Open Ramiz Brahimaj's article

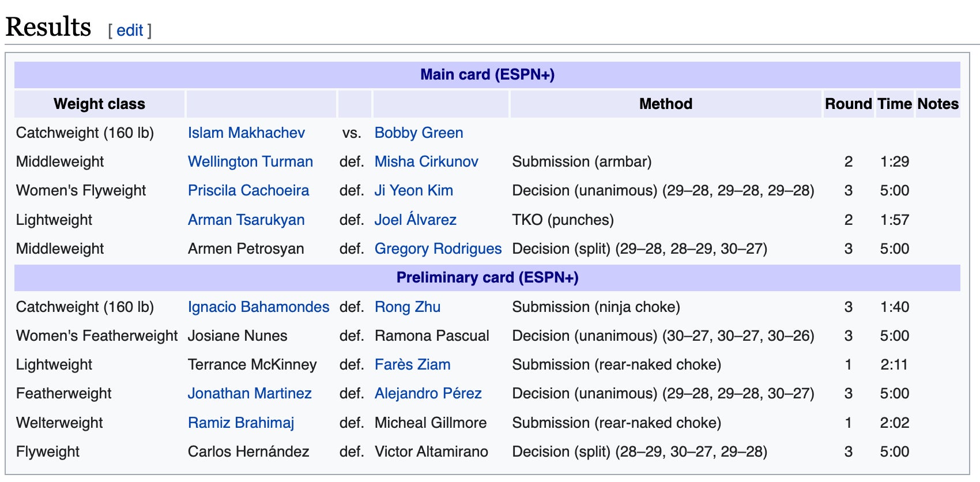point(241,423)
